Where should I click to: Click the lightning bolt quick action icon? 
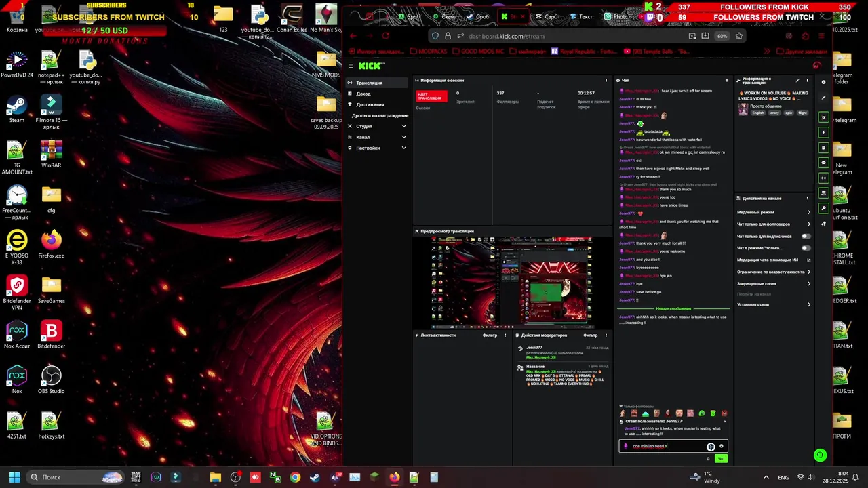(823, 132)
